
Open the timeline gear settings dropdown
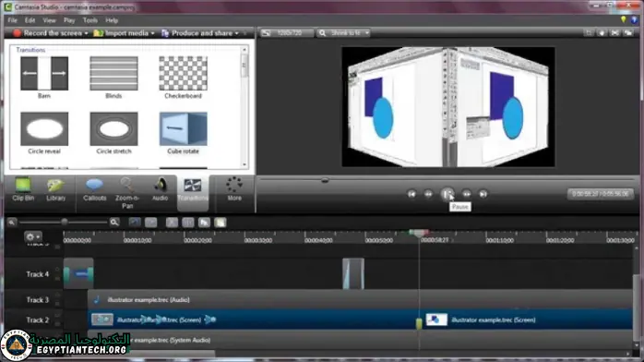click(33, 236)
